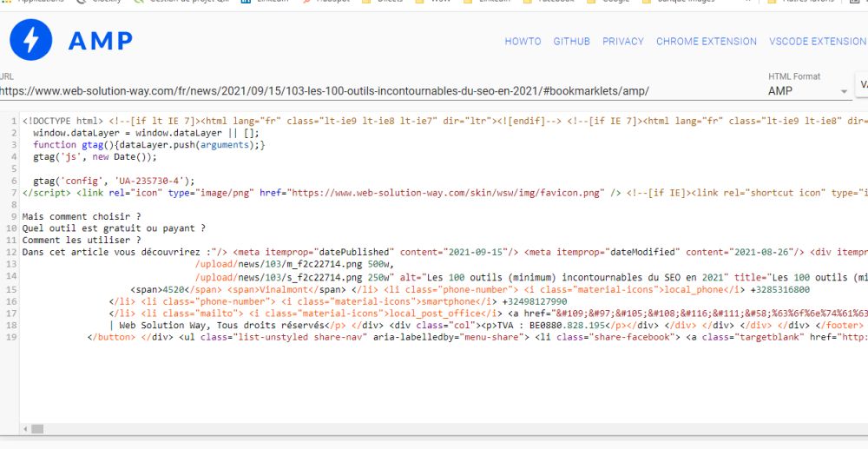
Task: Click line number 19 in the gutter
Action: coord(11,337)
